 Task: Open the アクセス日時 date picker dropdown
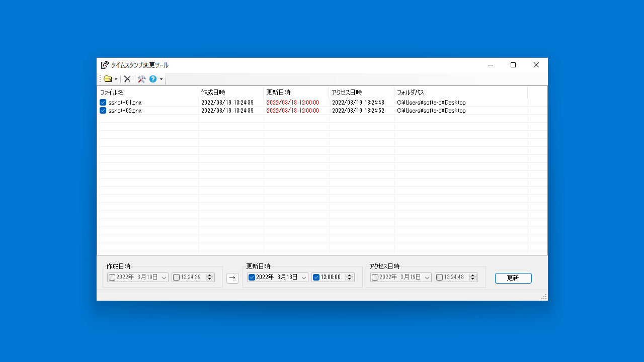tap(427, 278)
